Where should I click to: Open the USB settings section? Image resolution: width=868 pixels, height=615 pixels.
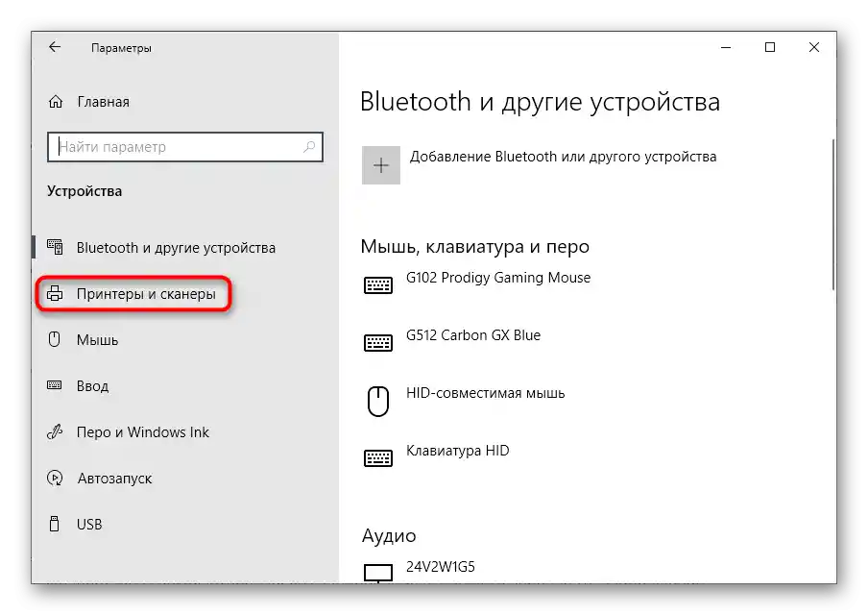(89, 524)
